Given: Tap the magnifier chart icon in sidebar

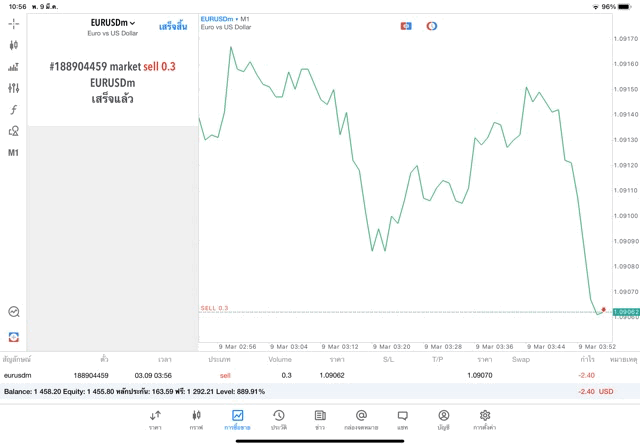Looking at the screenshot, I should (13, 312).
